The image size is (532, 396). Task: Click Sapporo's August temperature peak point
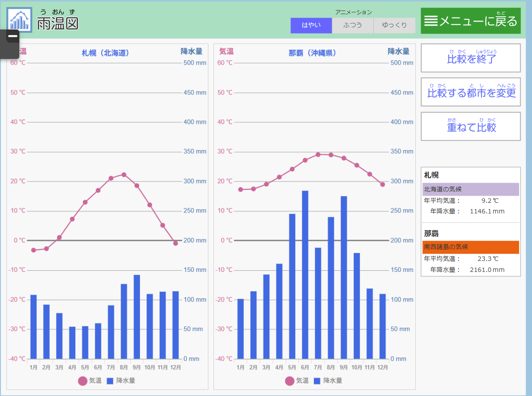coord(124,175)
